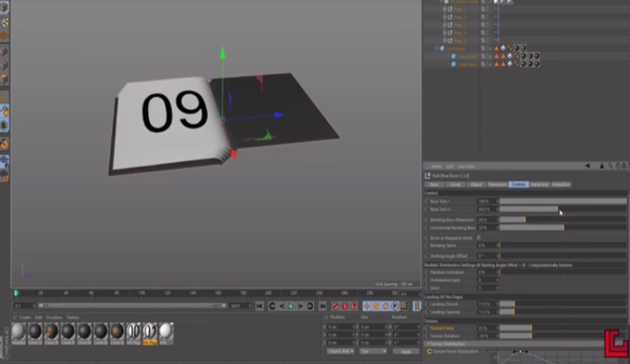Click the Rotation H field
Screen dimensions: 630x364
pos(406,327)
